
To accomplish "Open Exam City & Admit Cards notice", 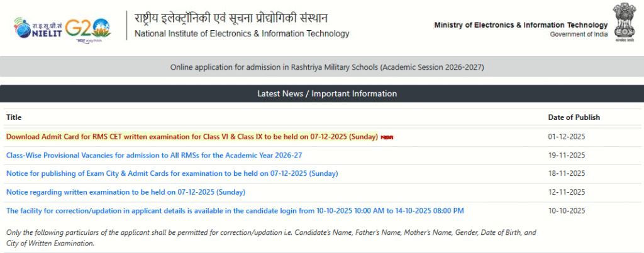I will tap(172, 173).
